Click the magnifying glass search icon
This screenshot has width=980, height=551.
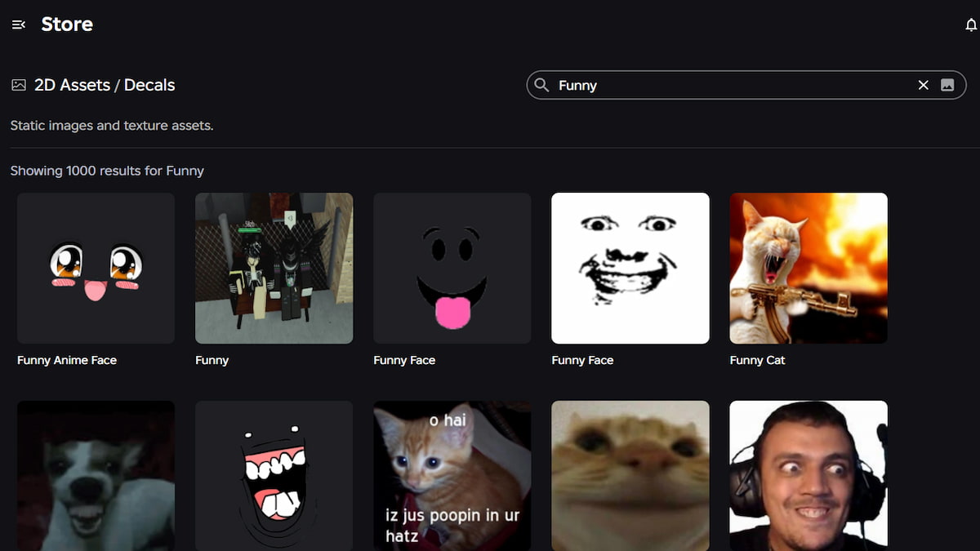[541, 85]
